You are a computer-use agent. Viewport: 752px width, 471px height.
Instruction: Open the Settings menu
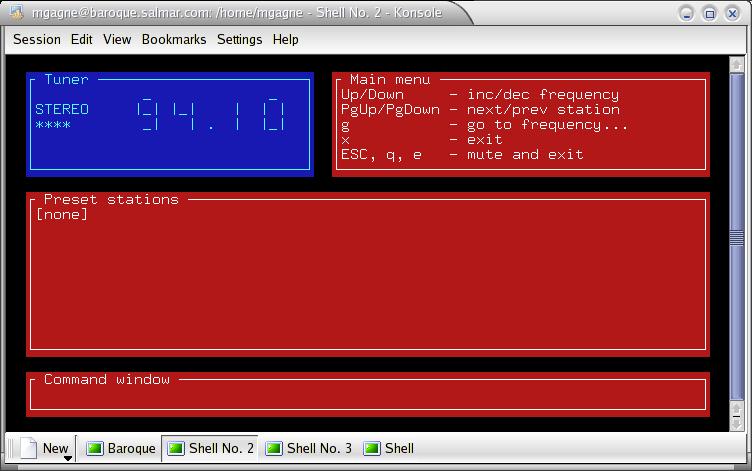click(x=239, y=39)
